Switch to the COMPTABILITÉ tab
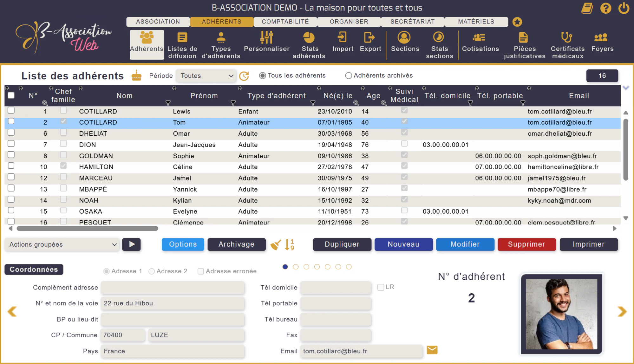 coord(285,22)
